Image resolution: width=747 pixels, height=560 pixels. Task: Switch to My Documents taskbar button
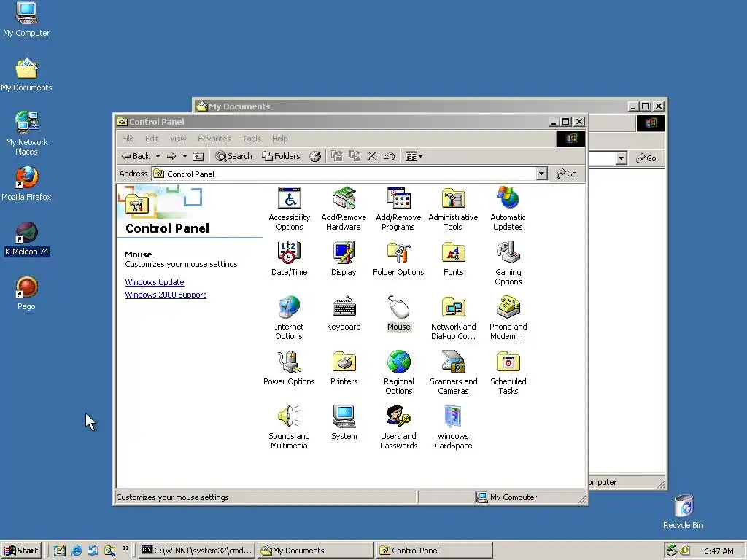315,551
